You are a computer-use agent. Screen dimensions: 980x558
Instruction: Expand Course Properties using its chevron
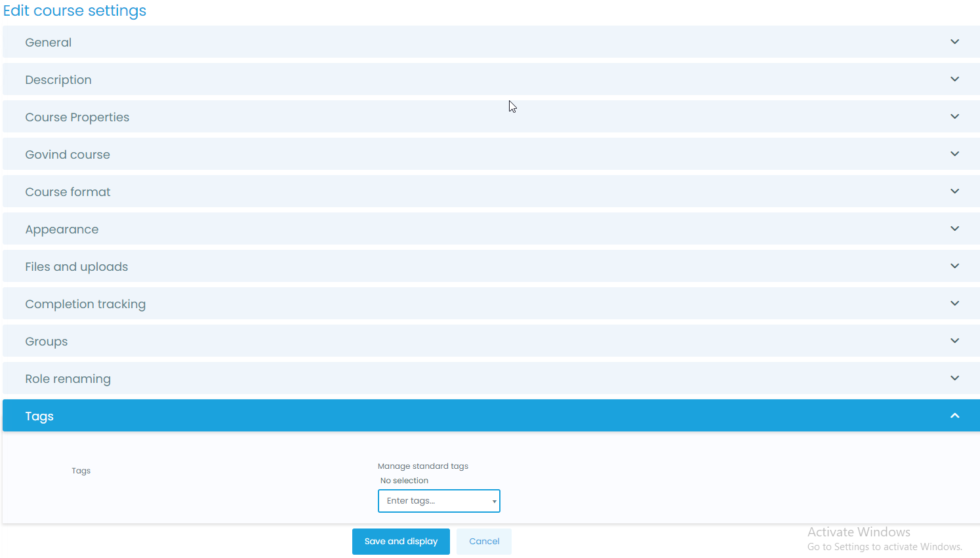pyautogui.click(x=954, y=117)
